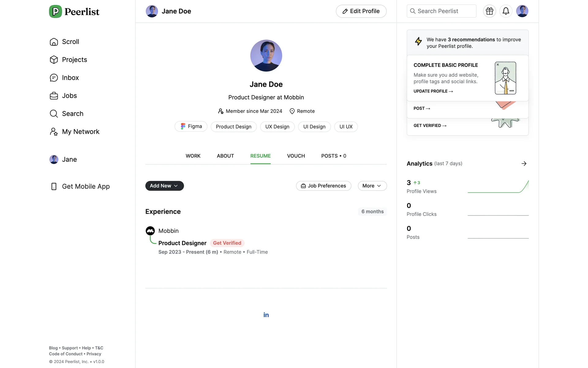Expand the More dropdown menu
Screen dimensions: 588x368
[372, 186]
